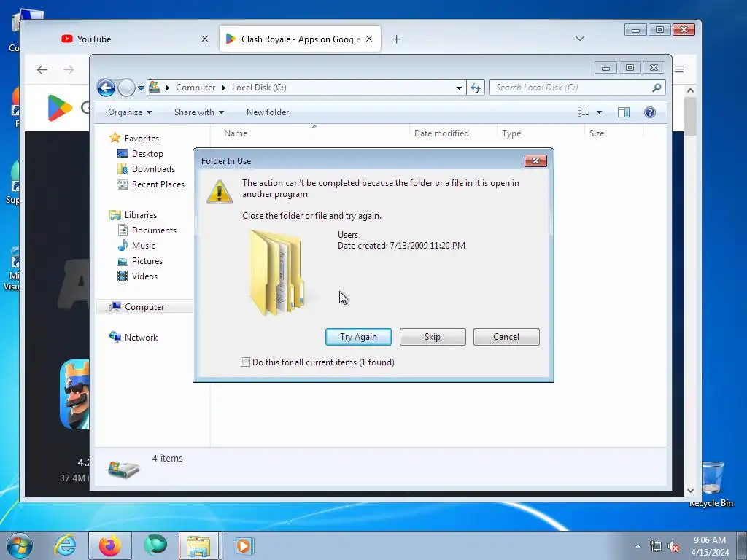Expand the breadcrumb arrow before Computer

click(x=168, y=87)
